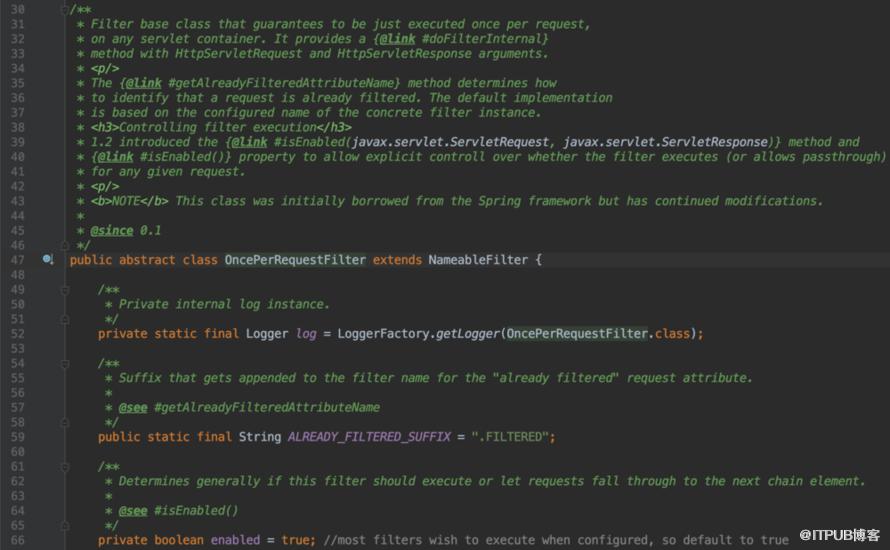Click the 'extends' keyword on line 47
This screenshot has width=890, height=550.
point(397,260)
